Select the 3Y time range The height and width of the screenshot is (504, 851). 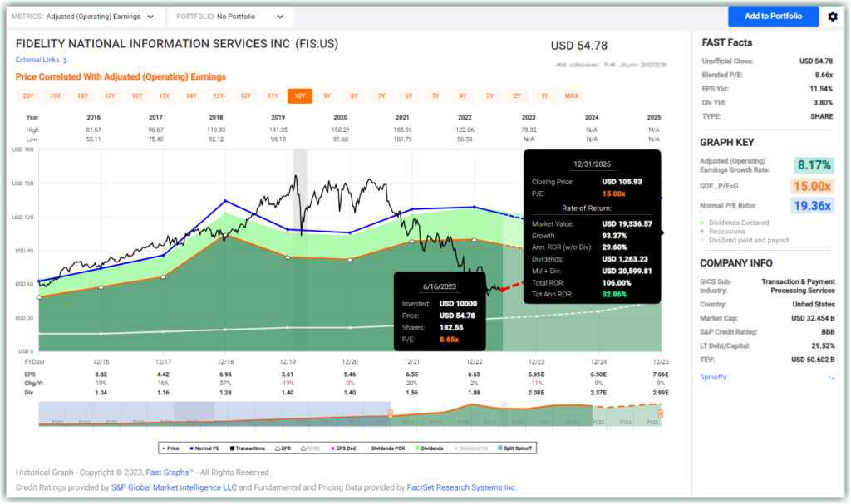[489, 96]
